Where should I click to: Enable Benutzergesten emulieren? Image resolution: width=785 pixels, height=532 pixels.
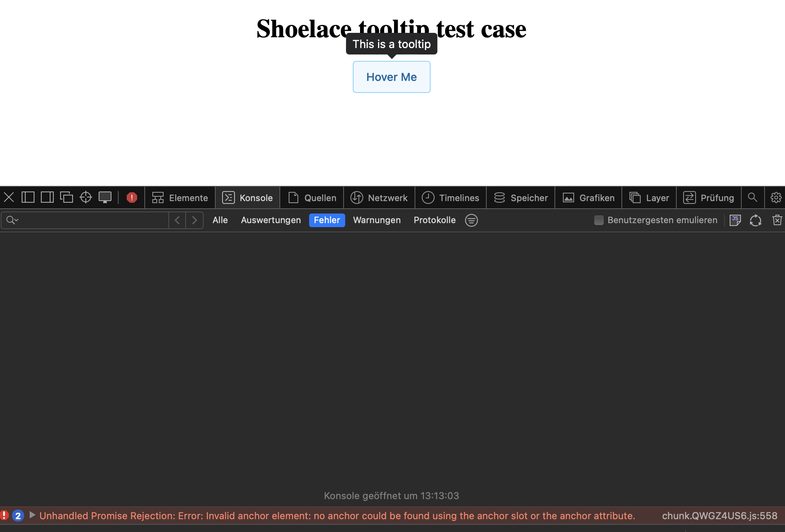pyautogui.click(x=599, y=220)
